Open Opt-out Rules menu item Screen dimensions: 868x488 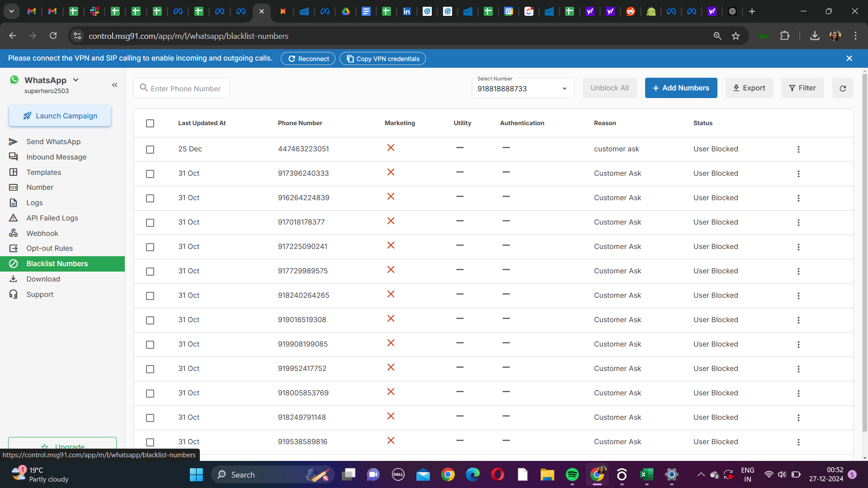click(x=49, y=248)
